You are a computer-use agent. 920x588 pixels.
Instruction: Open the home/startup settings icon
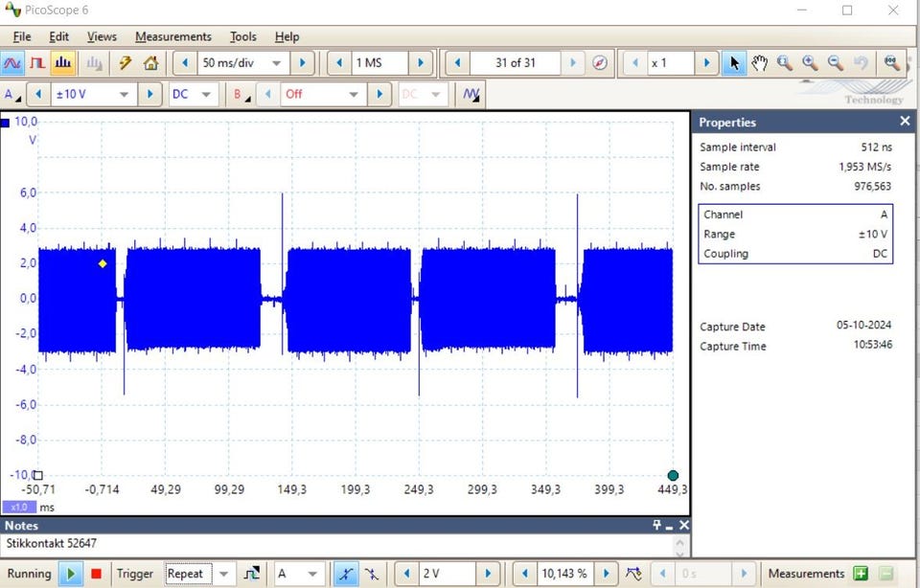(x=150, y=63)
